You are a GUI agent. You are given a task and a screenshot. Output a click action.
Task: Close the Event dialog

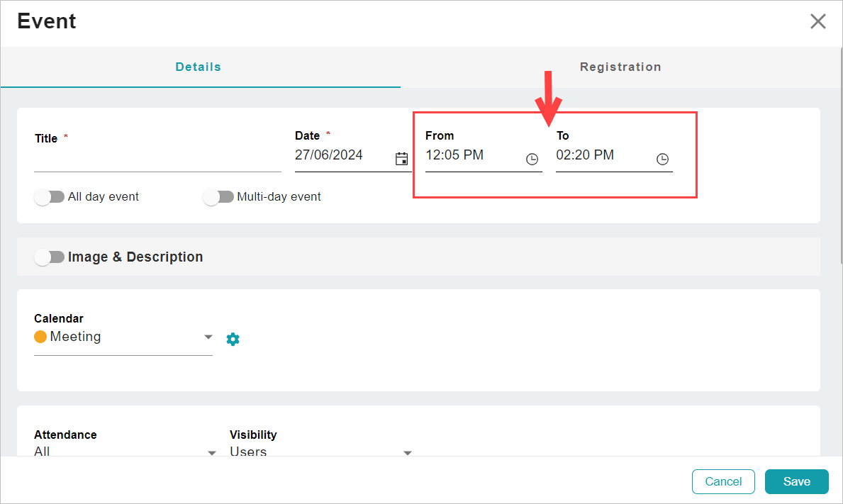tap(817, 21)
